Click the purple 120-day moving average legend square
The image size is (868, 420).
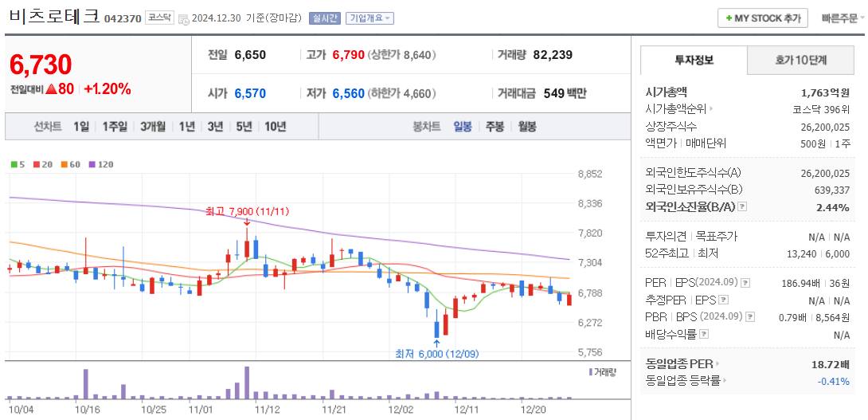point(92,164)
